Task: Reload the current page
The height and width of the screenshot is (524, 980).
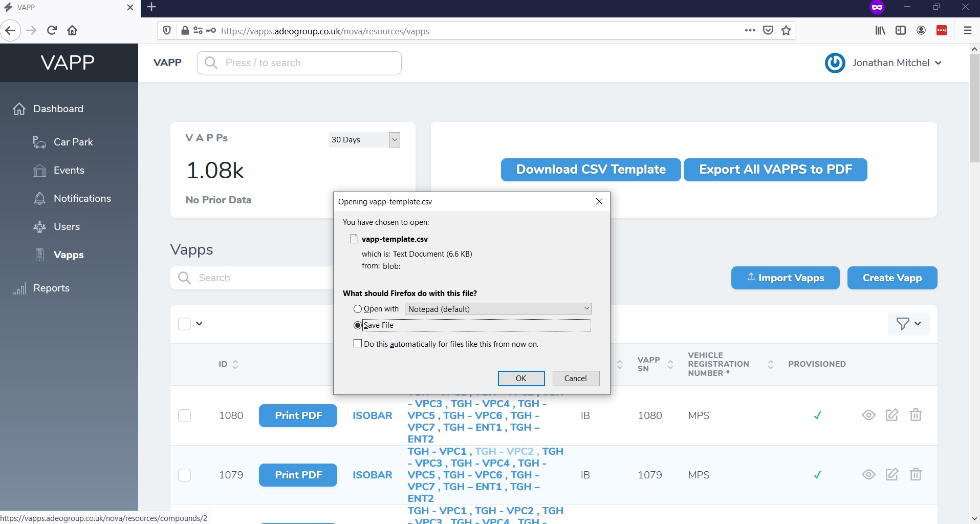Action: tap(52, 30)
